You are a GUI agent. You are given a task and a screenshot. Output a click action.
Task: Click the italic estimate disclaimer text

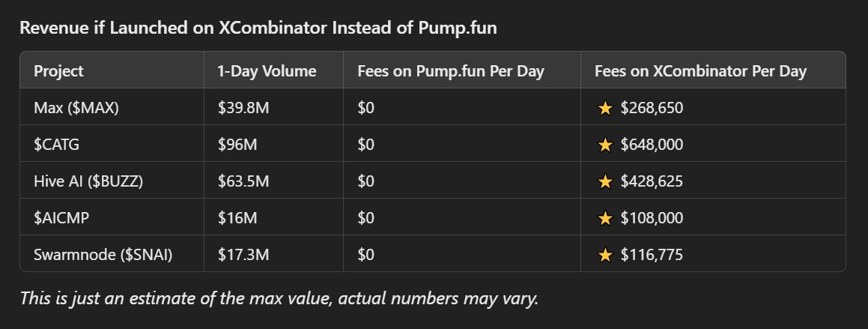point(279,298)
